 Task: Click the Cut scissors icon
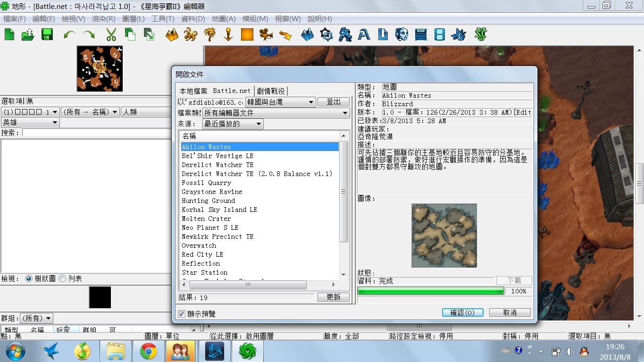(x=111, y=34)
